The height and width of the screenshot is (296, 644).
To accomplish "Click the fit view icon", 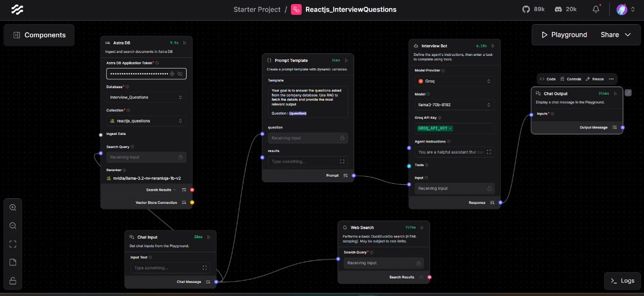I will click(x=13, y=244).
